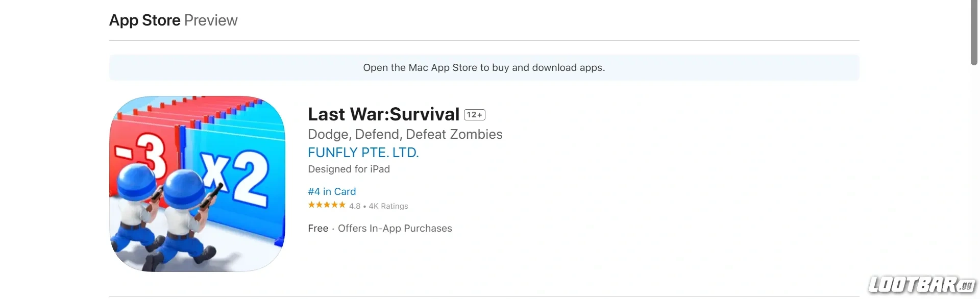Select the App Store heading

click(x=144, y=20)
